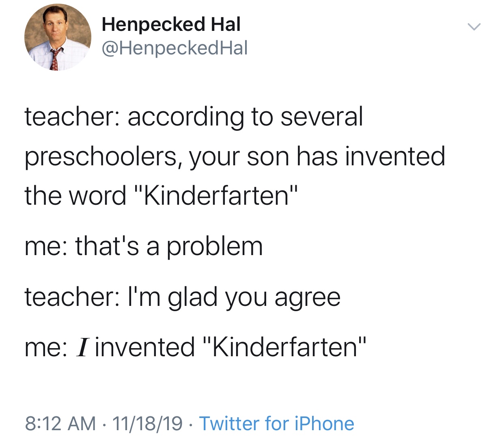Open Henpecked Hal's profile picture

click(58, 37)
